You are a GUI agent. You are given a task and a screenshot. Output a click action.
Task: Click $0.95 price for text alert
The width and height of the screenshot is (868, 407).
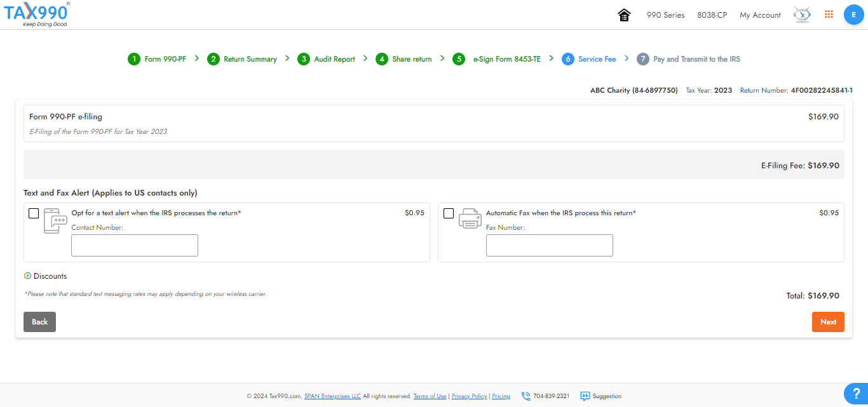[x=414, y=213]
